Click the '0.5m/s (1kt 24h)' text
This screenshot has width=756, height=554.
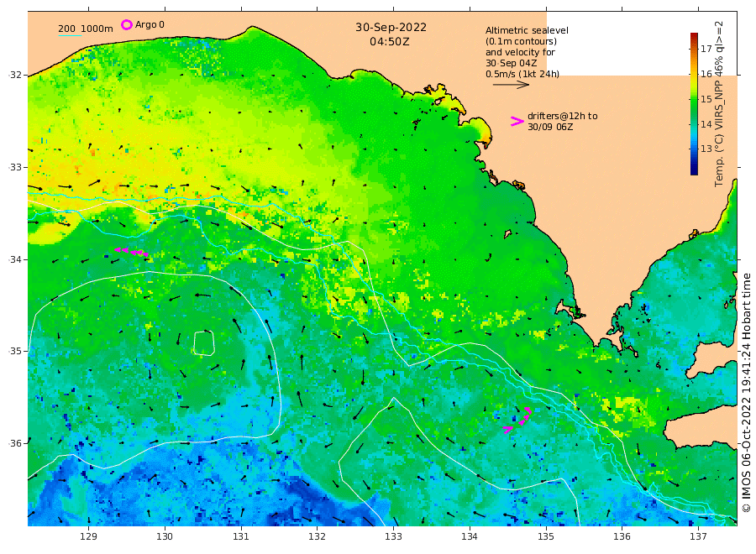click(522, 74)
